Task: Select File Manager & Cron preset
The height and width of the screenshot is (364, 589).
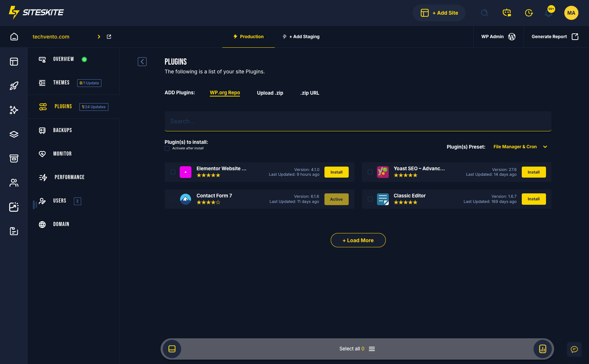Action: point(515,147)
